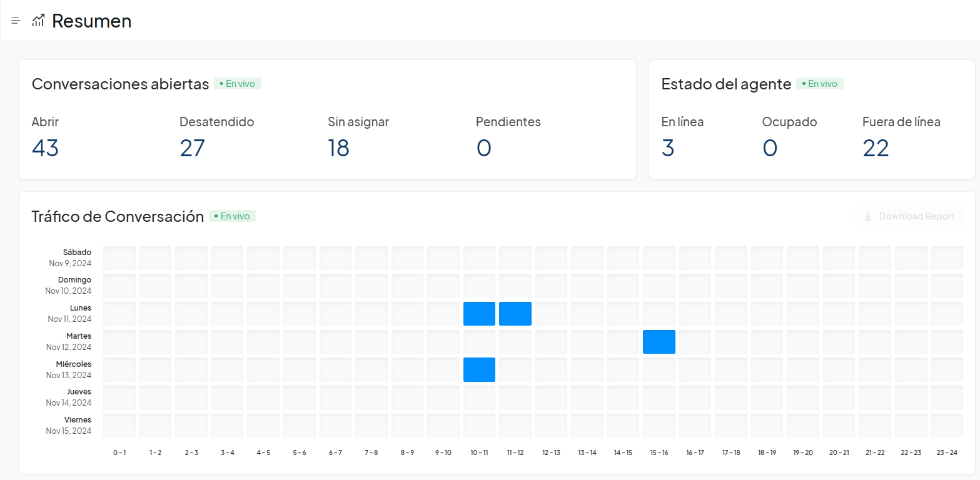Viewport: 980px width, 480px height.
Task: Click the Desatendido label
Action: click(x=217, y=122)
